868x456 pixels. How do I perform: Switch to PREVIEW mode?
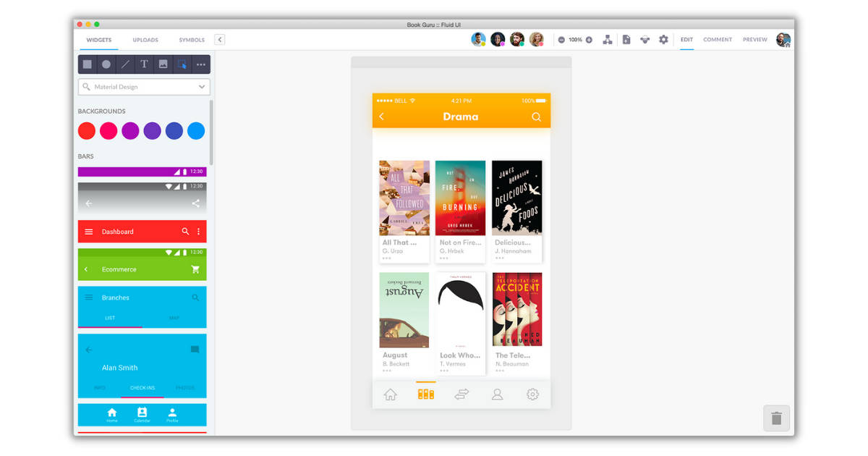pyautogui.click(x=754, y=40)
